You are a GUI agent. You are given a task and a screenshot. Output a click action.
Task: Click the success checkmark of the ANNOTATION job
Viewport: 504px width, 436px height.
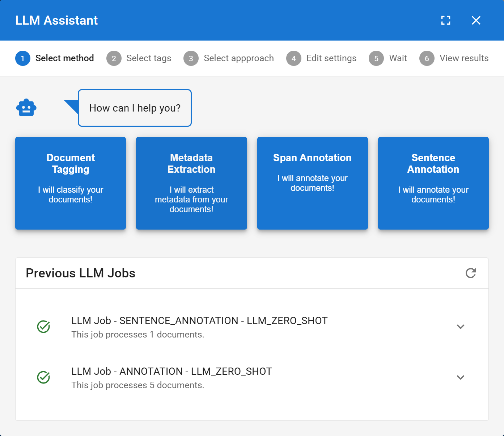point(44,377)
